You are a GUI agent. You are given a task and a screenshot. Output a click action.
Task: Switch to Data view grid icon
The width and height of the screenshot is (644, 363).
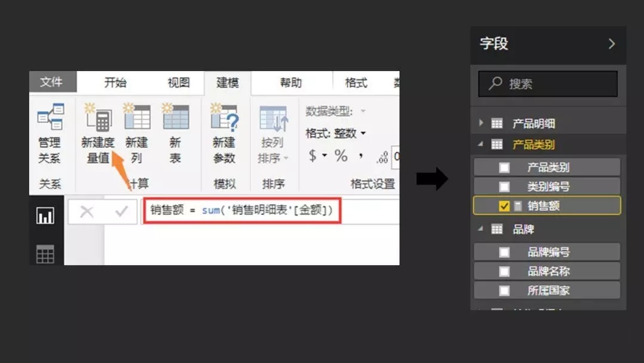coord(45,254)
